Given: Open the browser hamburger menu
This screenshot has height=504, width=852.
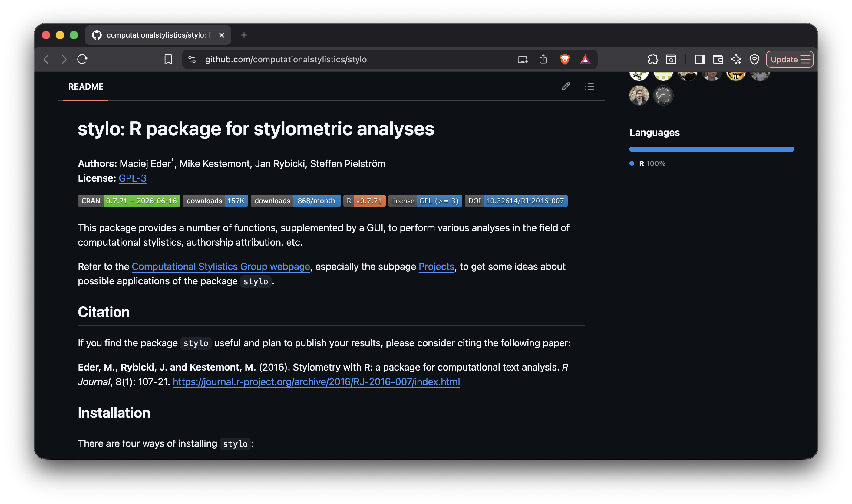Looking at the screenshot, I should point(805,59).
